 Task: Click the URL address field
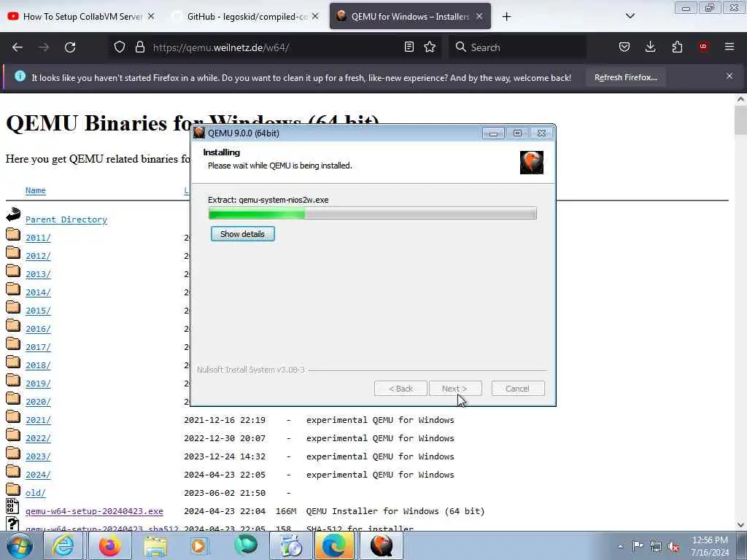click(274, 47)
